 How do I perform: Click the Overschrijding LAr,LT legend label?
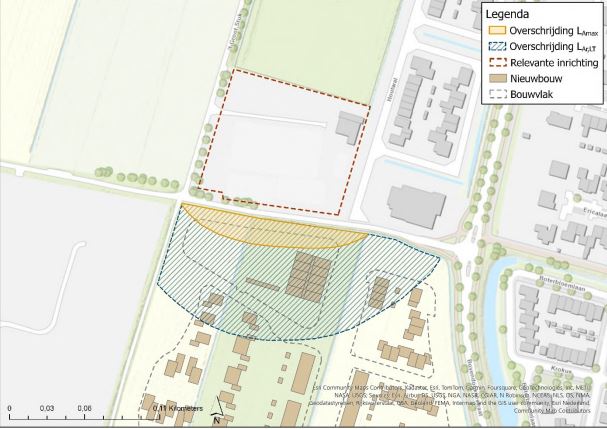point(552,46)
